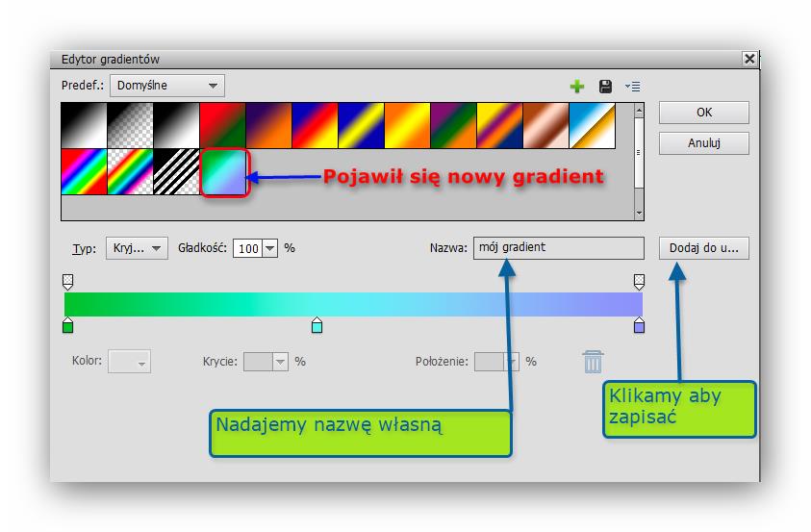Select the left opacity stop above gradient bar
This screenshot has height=532, width=811.
(x=67, y=282)
